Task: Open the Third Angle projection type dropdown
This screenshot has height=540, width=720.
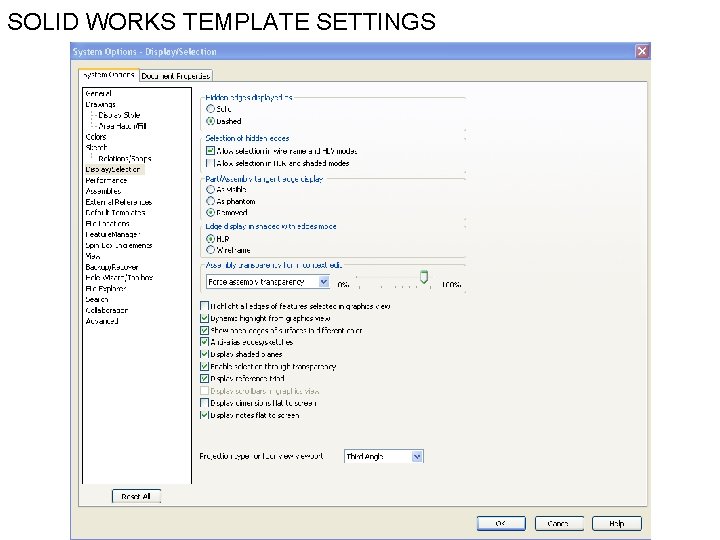Action: click(383, 456)
